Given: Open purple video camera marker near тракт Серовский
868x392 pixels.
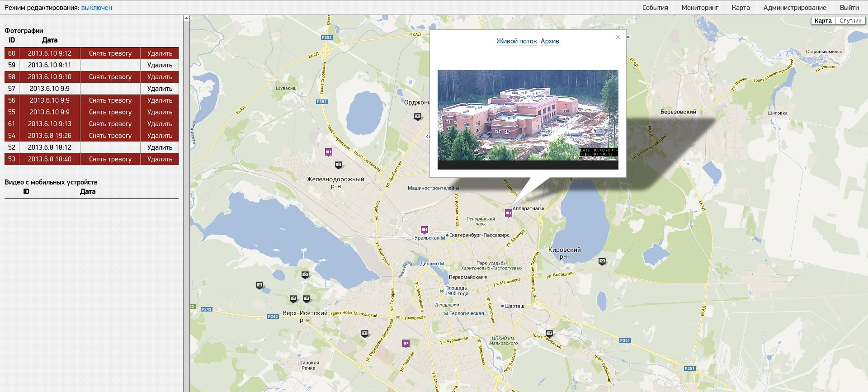Looking at the screenshot, I should (329, 152).
